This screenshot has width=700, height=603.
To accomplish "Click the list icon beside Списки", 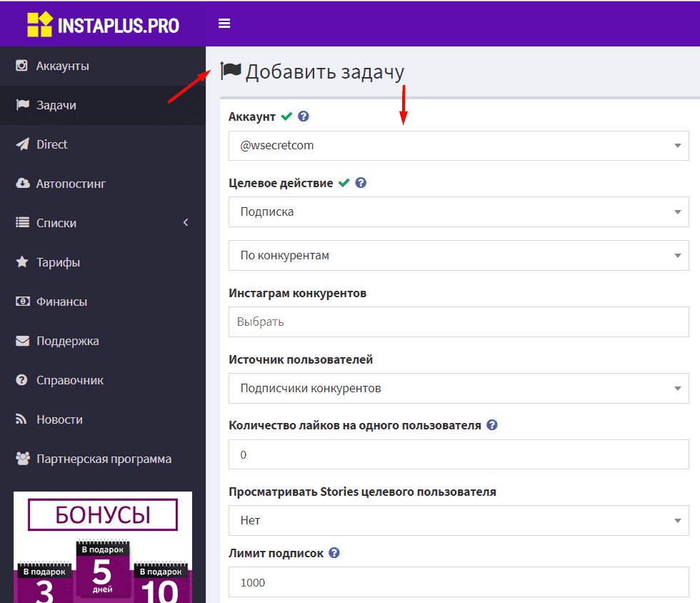I will click(x=22, y=222).
